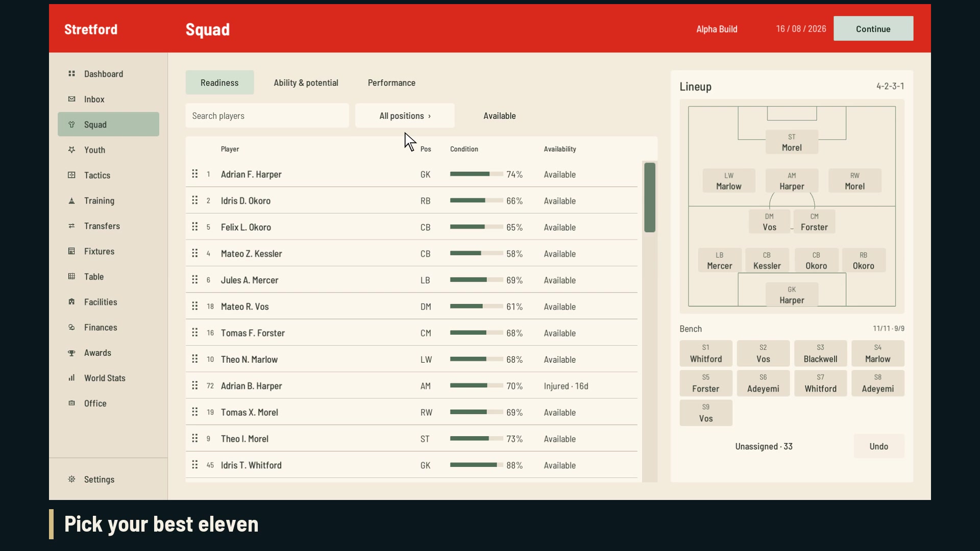Viewport: 980px width, 551px height.
Task: Click the Table grid icon
Action: point(71,277)
